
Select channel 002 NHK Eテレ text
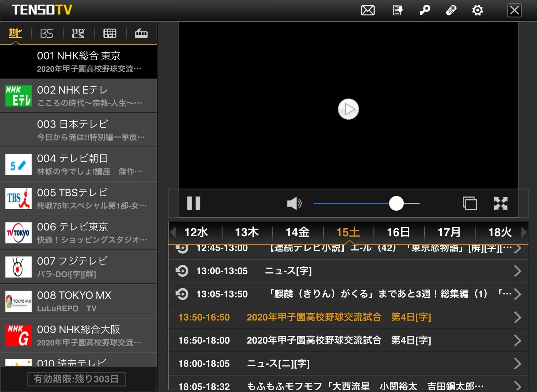[x=72, y=90]
